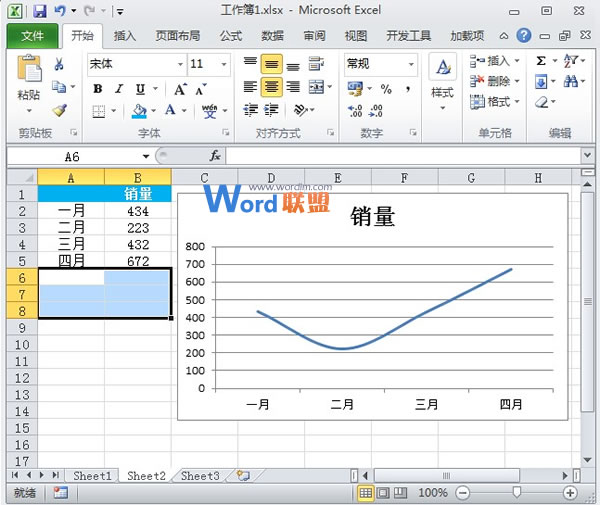Image resolution: width=600 pixels, height=505 pixels.
Task: Expand the formula bar
Action: [587, 155]
